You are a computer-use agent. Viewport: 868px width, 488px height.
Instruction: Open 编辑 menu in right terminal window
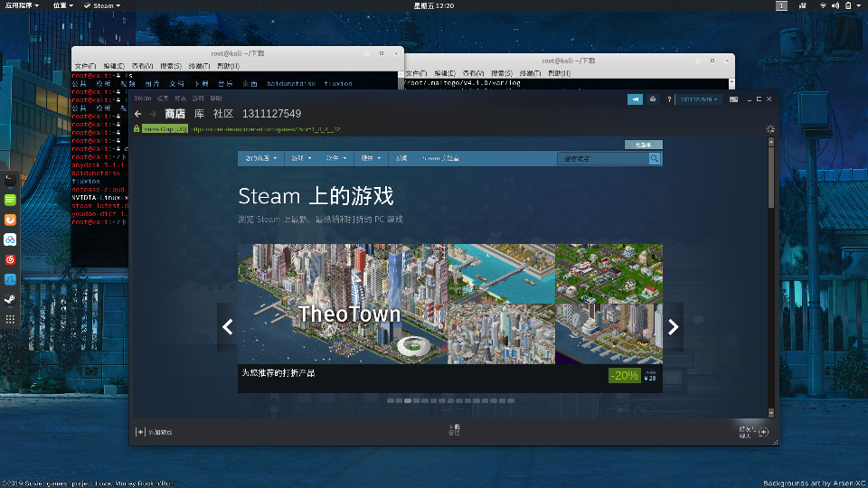point(445,73)
